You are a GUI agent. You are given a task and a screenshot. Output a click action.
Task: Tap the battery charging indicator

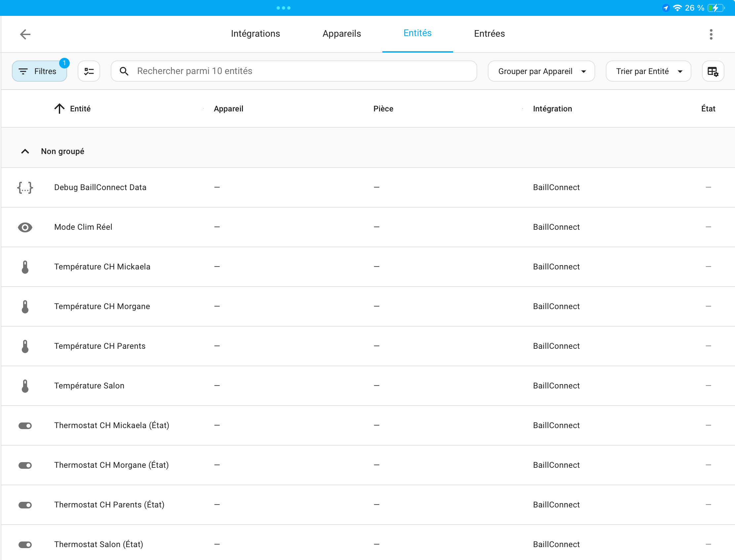point(716,8)
